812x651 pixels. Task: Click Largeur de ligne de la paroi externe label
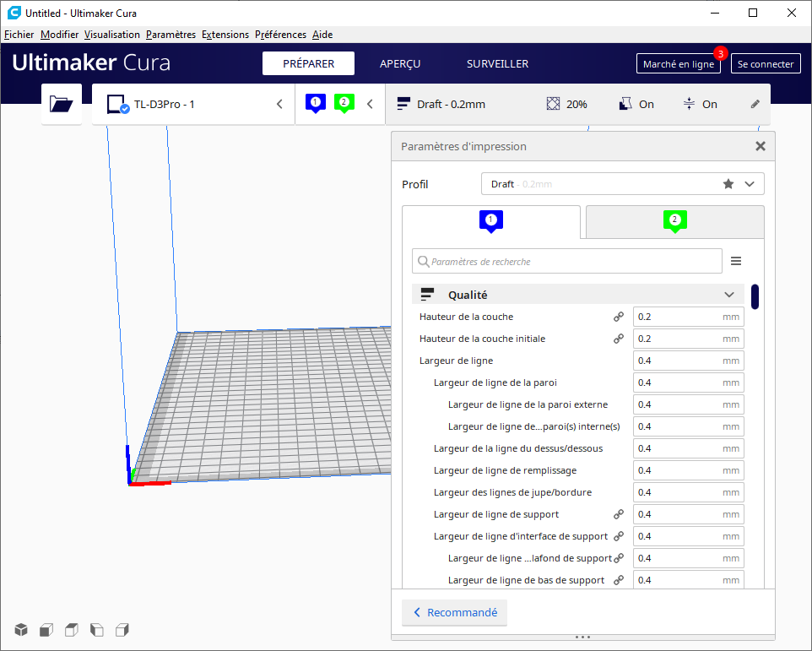click(528, 404)
